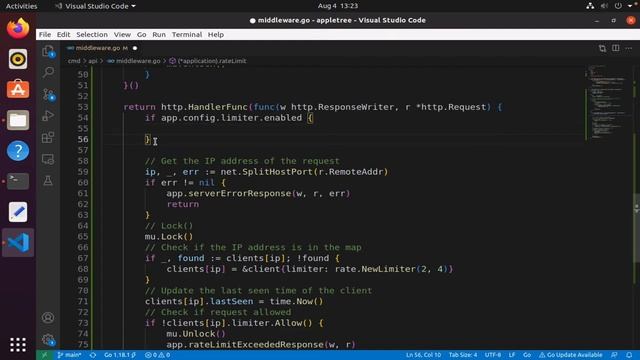Open the Manage gear menu
Screen dimensions: 640x360
tap(48, 340)
